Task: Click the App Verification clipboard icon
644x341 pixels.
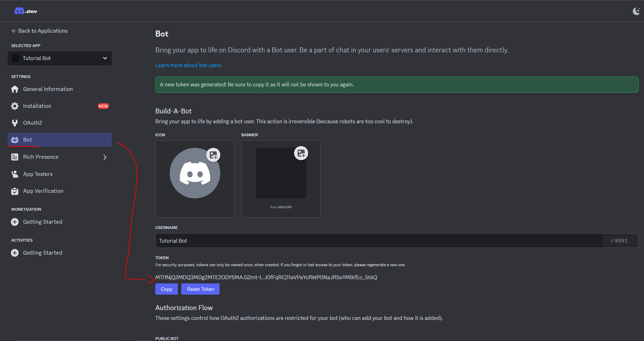Action: pyautogui.click(x=15, y=191)
